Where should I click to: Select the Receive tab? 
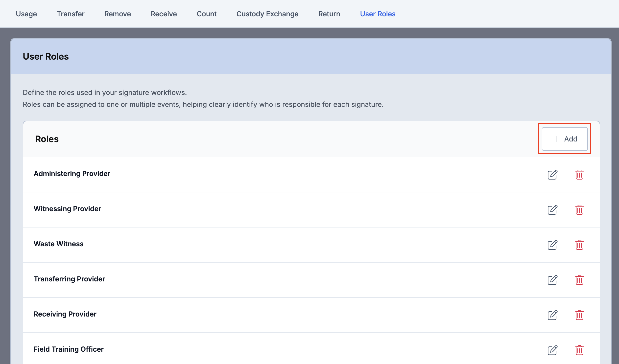click(x=164, y=14)
